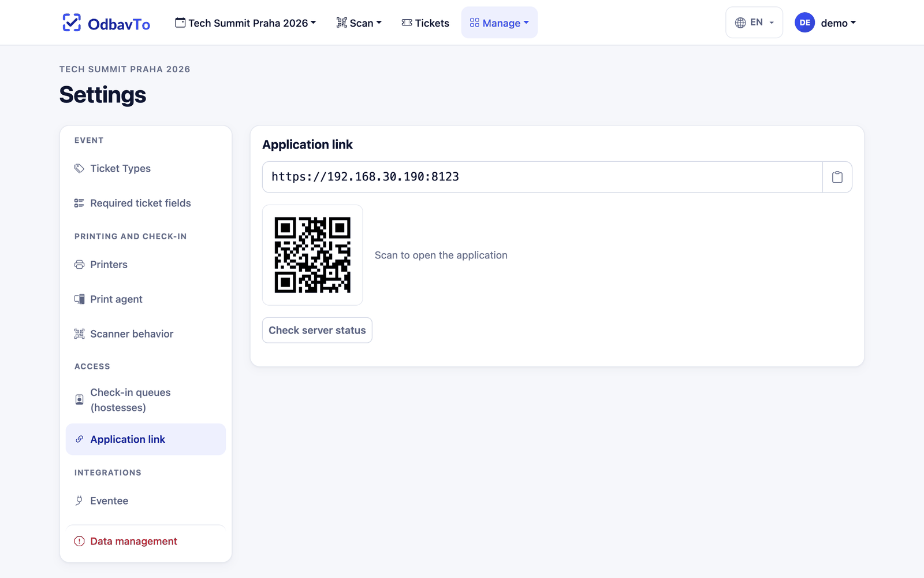Click the PRINTING AND CHECK-IN section header
Viewport: 924px width, 578px height.
131,236
